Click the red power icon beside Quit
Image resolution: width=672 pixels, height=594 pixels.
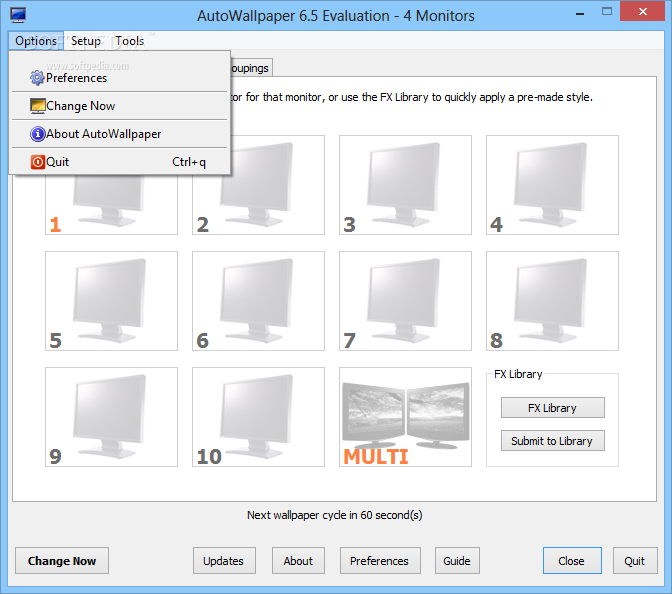[x=38, y=162]
